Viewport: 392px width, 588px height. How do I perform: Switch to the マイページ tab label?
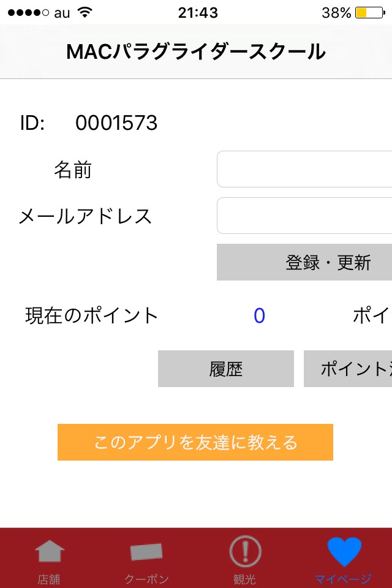343,579
